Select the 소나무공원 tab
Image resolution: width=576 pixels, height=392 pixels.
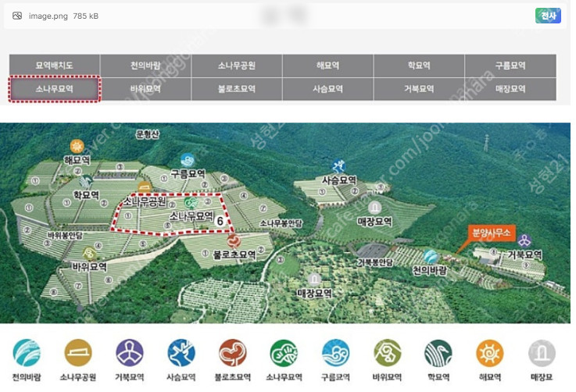click(237, 66)
